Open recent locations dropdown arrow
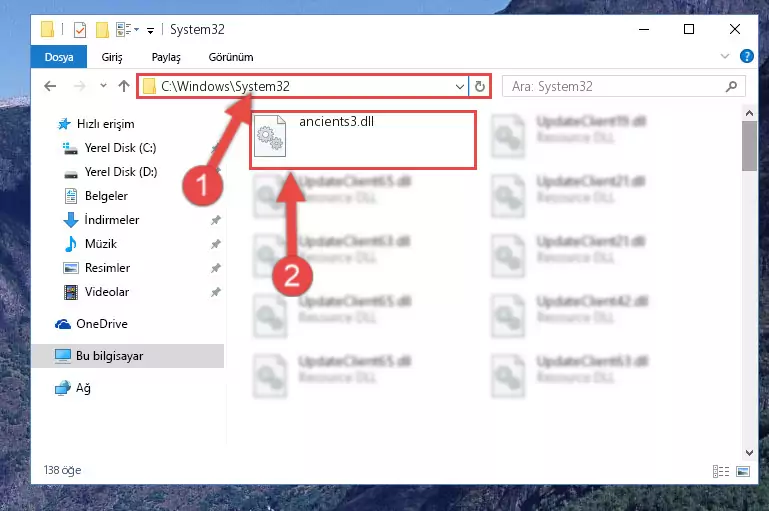The width and height of the screenshot is (769, 511). coord(103,86)
